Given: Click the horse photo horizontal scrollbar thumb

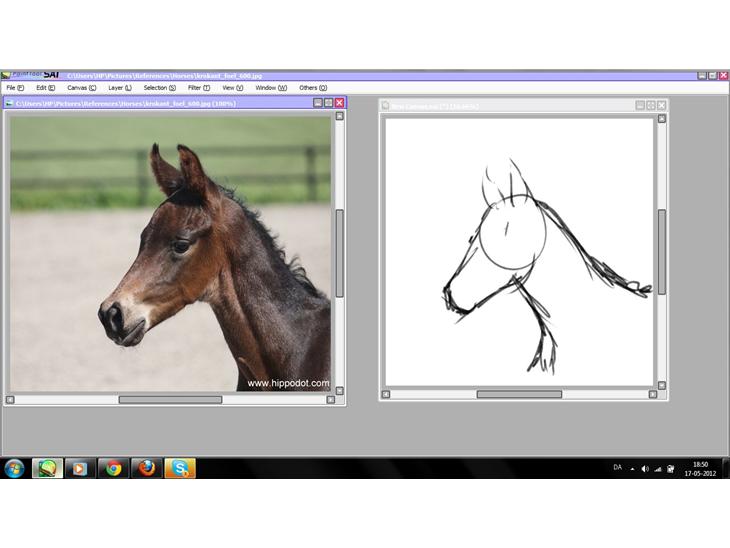Looking at the screenshot, I should pos(170,400).
